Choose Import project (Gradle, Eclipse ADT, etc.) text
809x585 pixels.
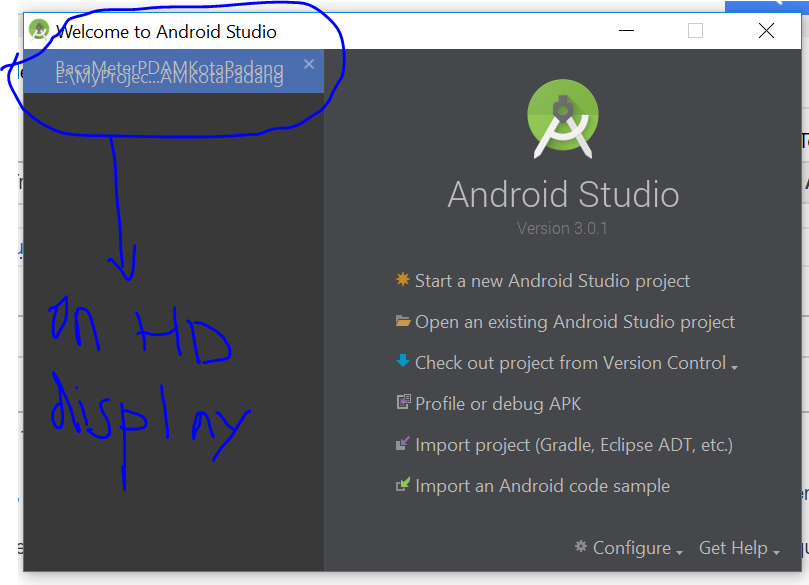click(574, 445)
